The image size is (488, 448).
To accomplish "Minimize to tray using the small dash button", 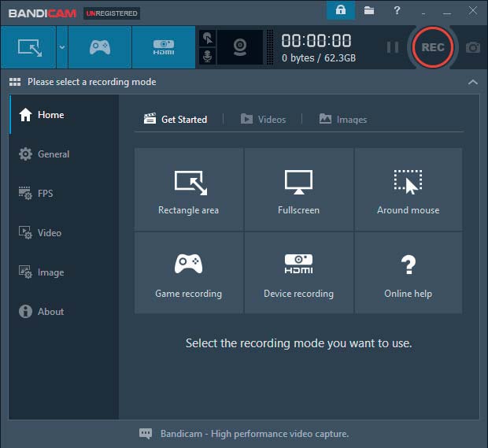I will [x=423, y=13].
